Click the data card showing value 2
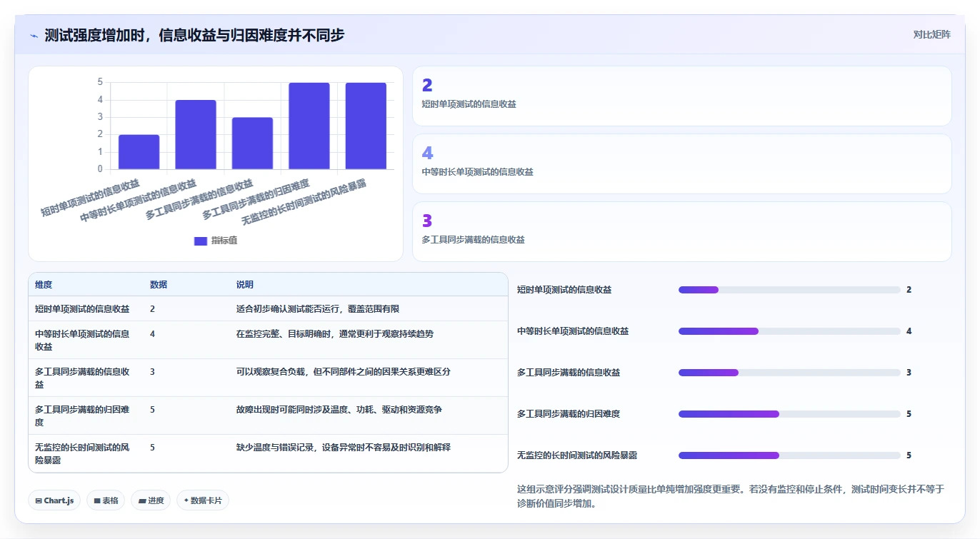The image size is (980, 539). (682, 96)
